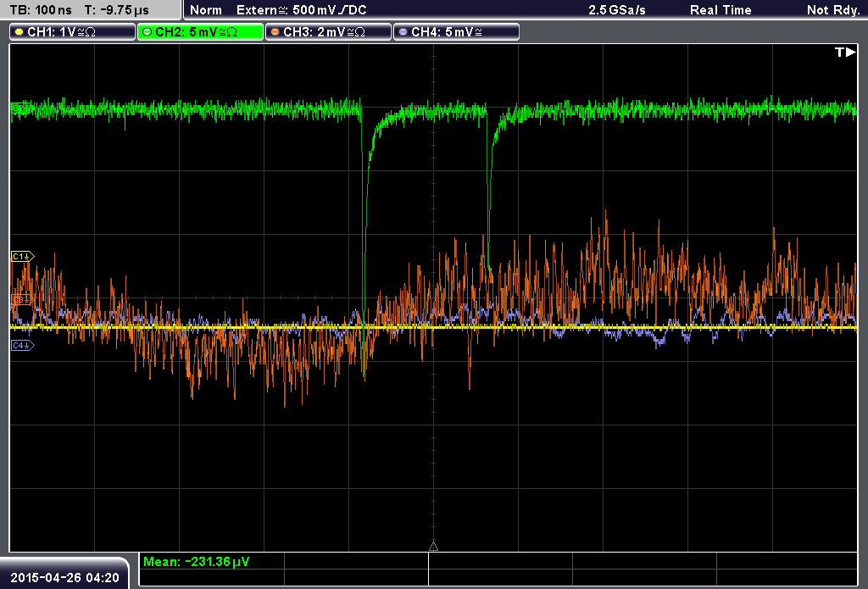Click the Norm trigger mode label
The height and width of the screenshot is (589, 868).
(206, 10)
